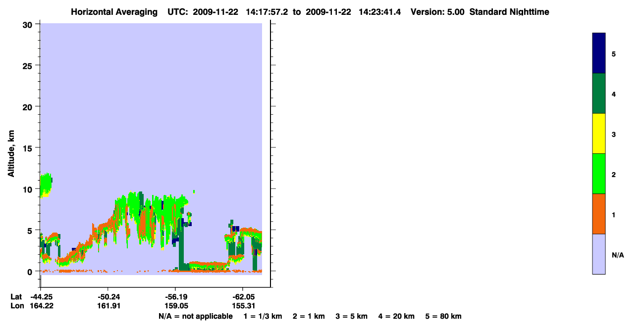Click the colorbar label 3

[614, 134]
